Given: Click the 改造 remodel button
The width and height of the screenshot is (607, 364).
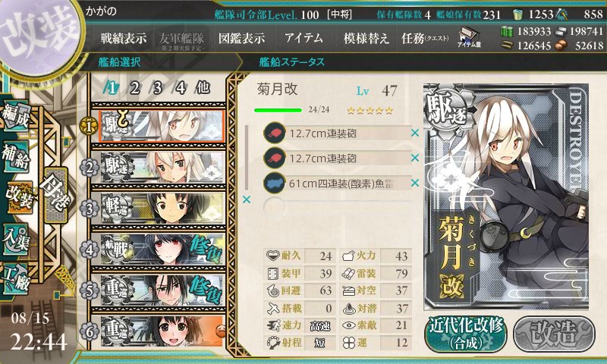Looking at the screenshot, I should (x=555, y=333).
